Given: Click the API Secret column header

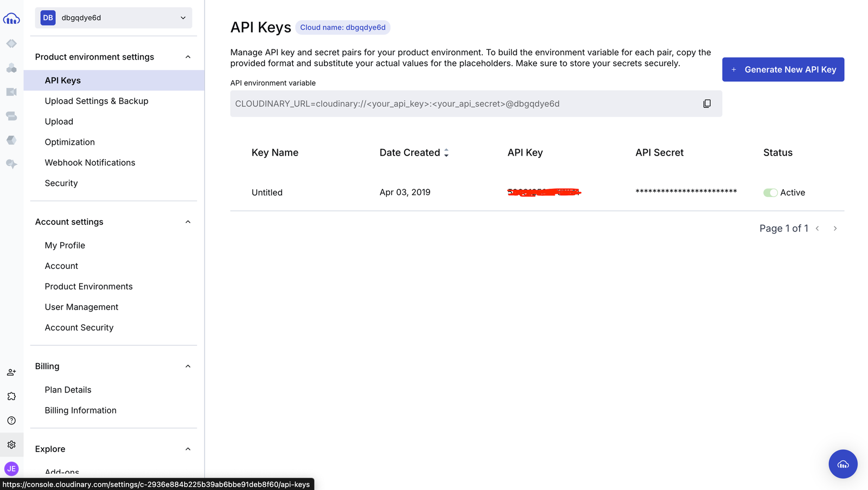Looking at the screenshot, I should click(659, 153).
